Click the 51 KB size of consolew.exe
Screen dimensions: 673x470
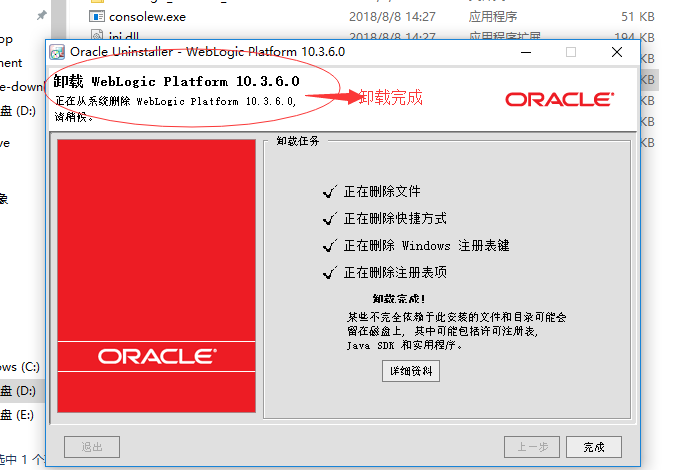click(x=638, y=17)
